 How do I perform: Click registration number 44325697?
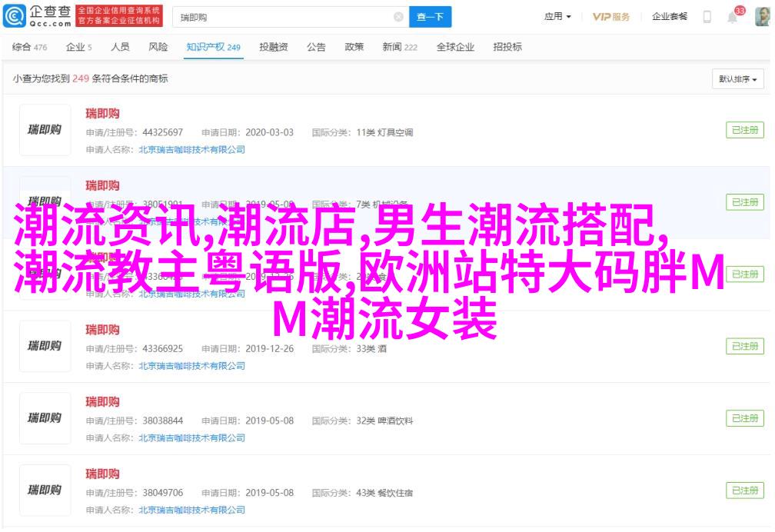point(163,132)
